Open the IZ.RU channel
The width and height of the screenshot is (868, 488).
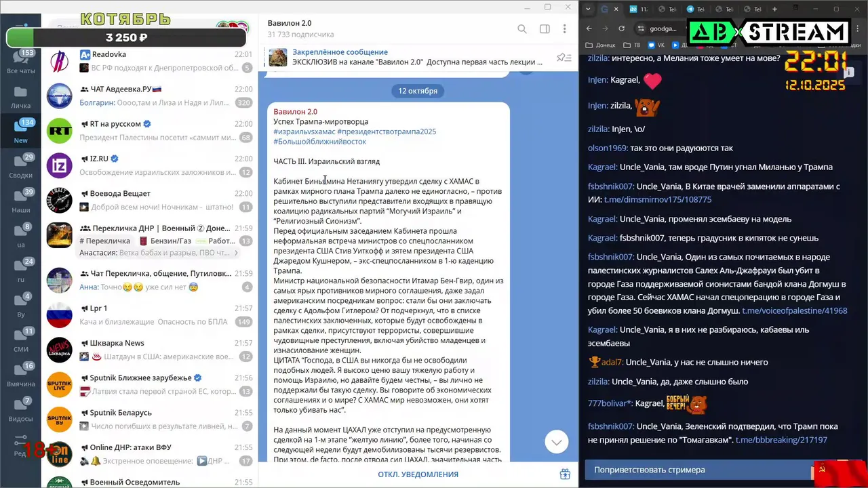tap(149, 165)
